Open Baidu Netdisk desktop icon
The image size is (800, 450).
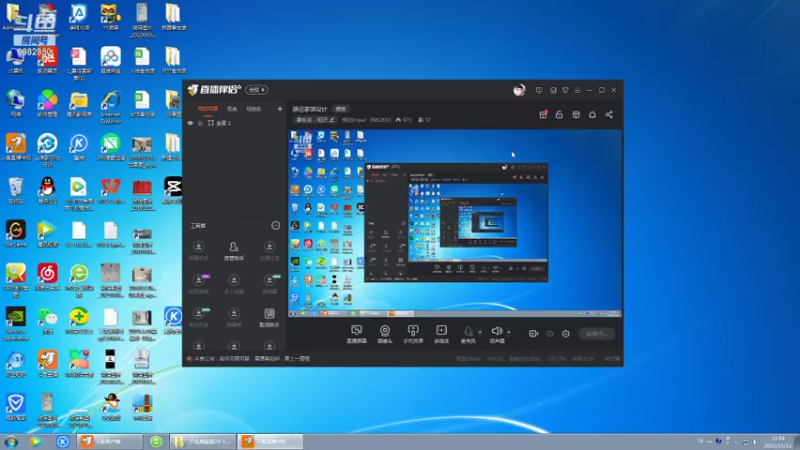(x=110, y=60)
